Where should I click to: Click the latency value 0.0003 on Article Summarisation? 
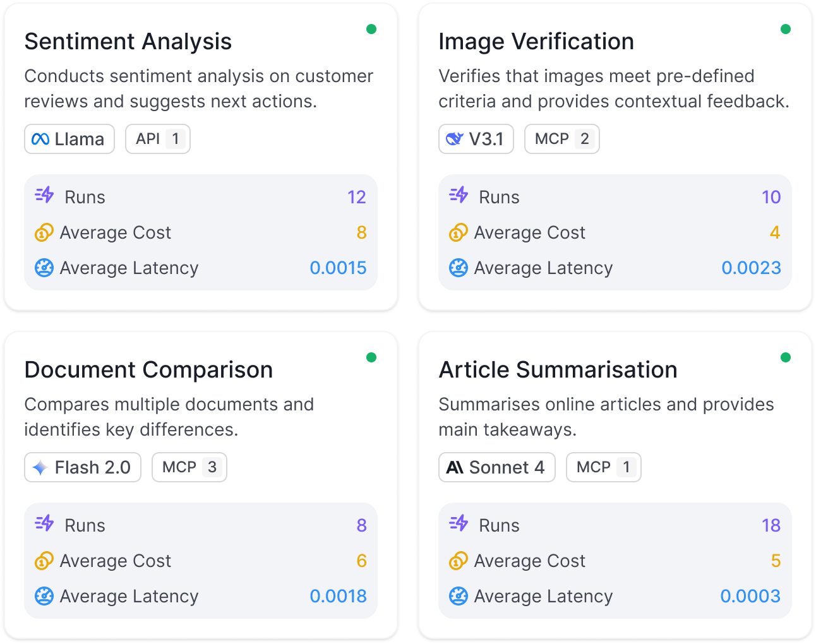[x=750, y=596]
